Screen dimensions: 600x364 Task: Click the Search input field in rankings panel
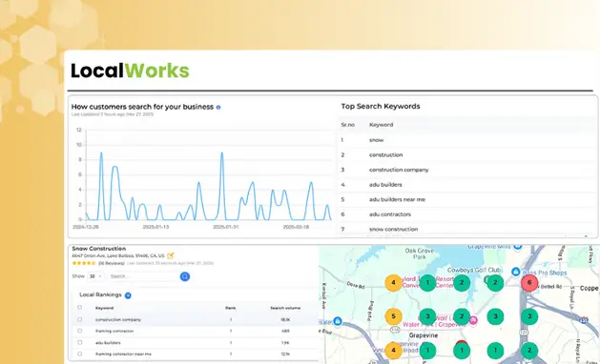143,276
